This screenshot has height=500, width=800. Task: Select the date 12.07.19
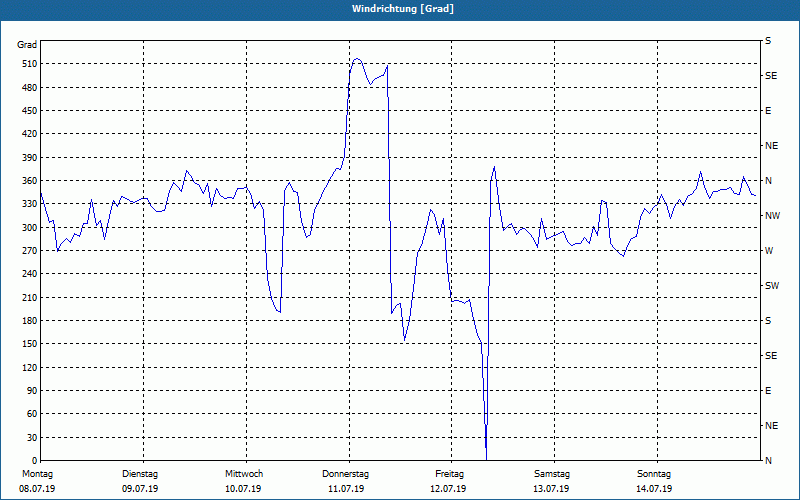pos(448,489)
